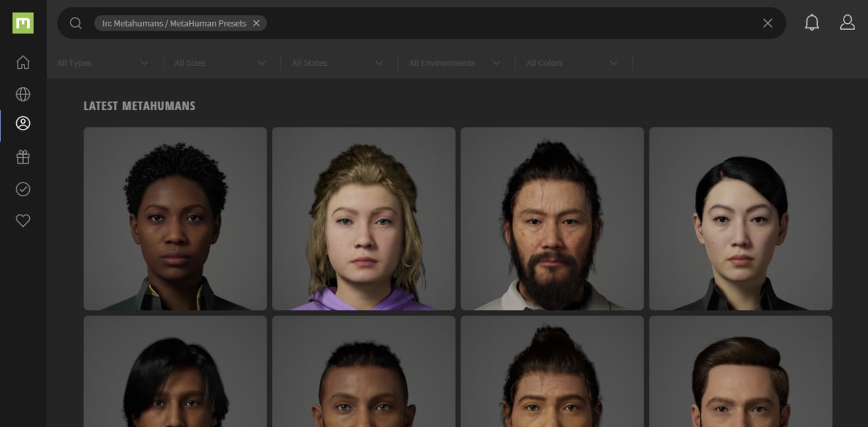This screenshot has width=868, height=427.
Task: Select the woman with short curly black hair
Action: tap(175, 219)
